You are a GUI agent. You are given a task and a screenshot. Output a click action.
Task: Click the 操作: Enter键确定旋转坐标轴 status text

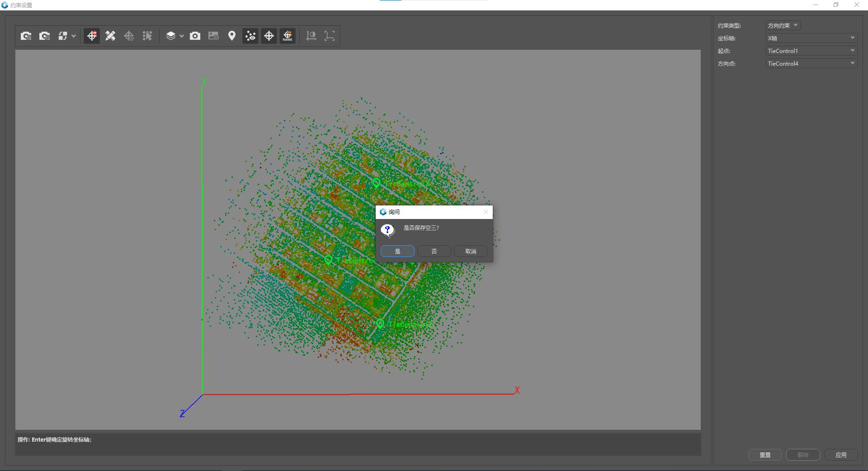(55, 440)
